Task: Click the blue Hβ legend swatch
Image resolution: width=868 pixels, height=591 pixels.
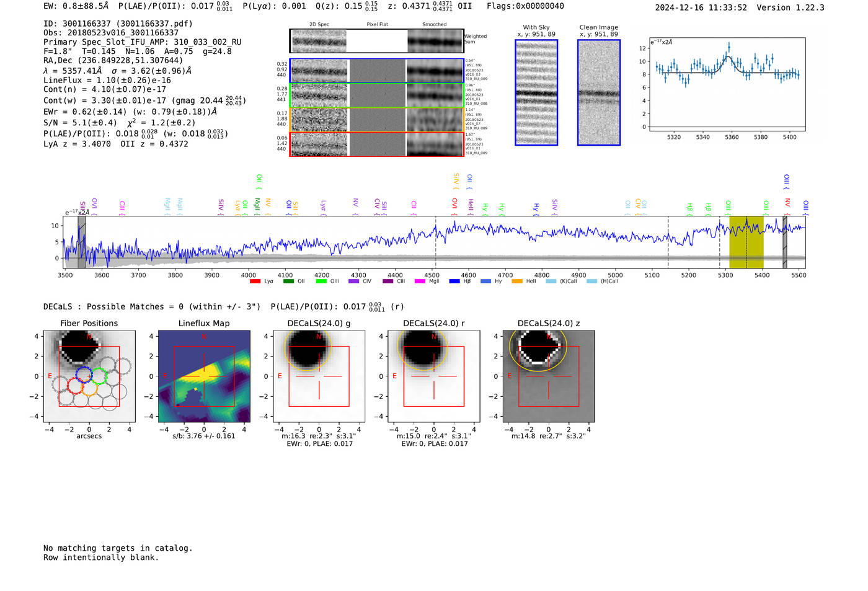Action: [x=454, y=282]
